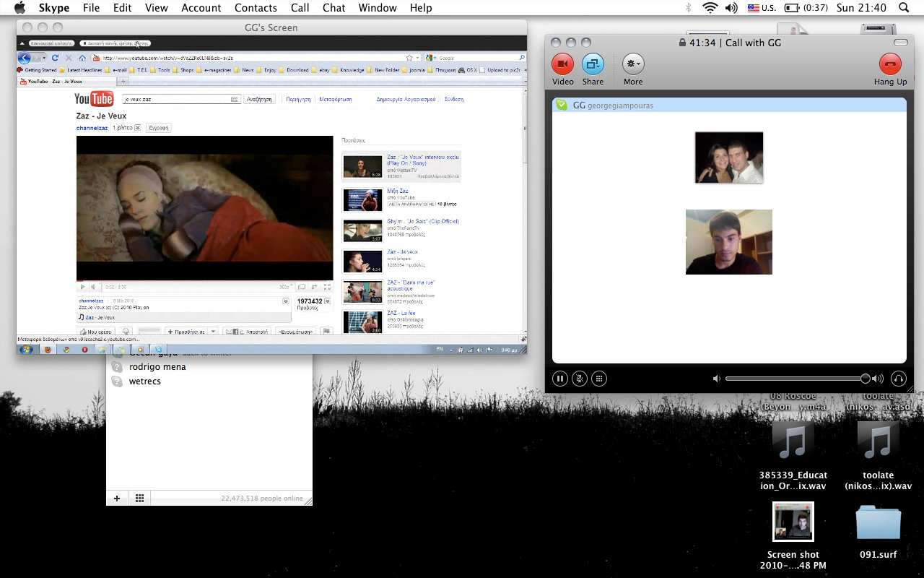Click the embed button below the video
The height and width of the screenshot is (578, 924).
(x=296, y=332)
